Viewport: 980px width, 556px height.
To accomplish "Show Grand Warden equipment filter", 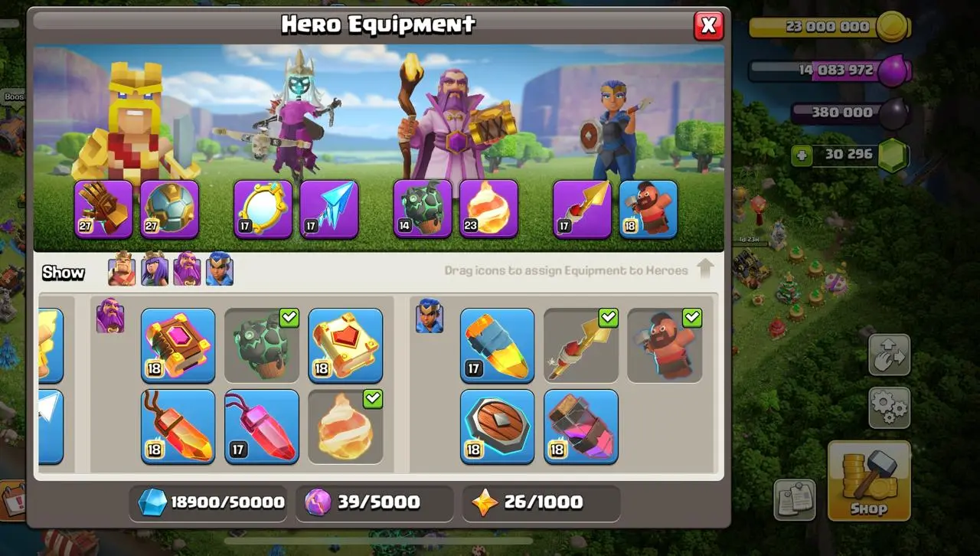I will 187,270.
